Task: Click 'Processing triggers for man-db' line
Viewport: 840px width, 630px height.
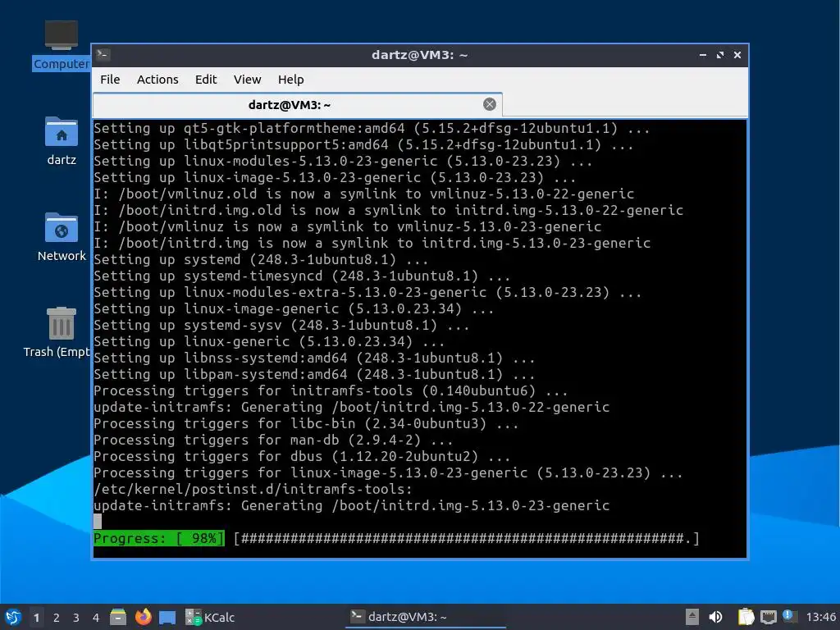Action: [x=273, y=440]
